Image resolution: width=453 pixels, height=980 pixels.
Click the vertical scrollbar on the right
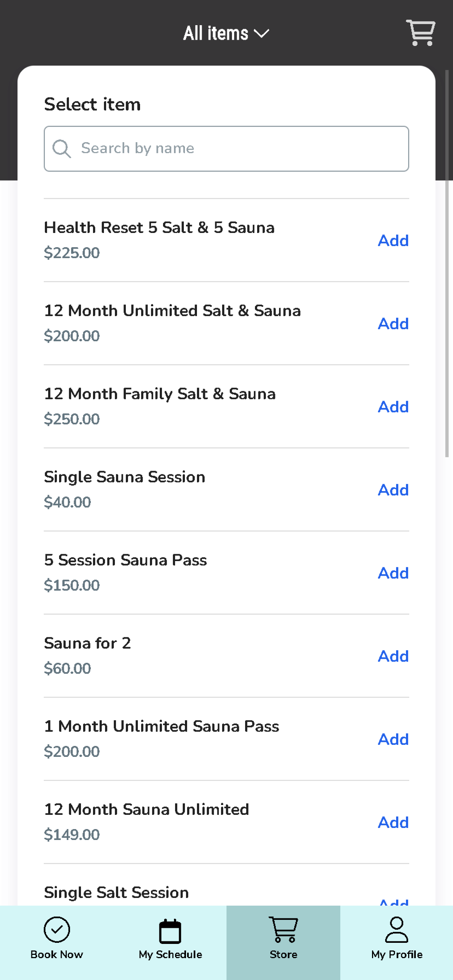coord(447,263)
